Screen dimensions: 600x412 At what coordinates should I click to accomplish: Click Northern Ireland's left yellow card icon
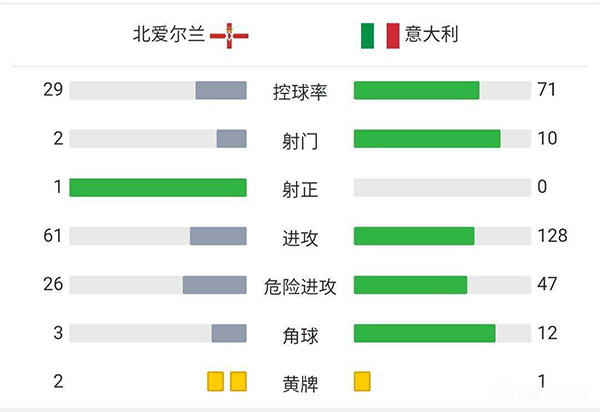click(215, 381)
